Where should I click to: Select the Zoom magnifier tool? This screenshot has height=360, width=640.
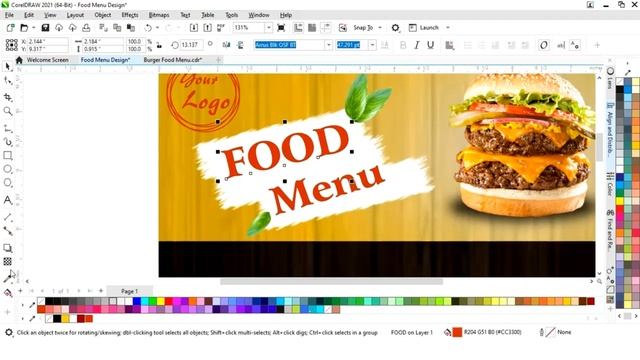click(x=8, y=111)
